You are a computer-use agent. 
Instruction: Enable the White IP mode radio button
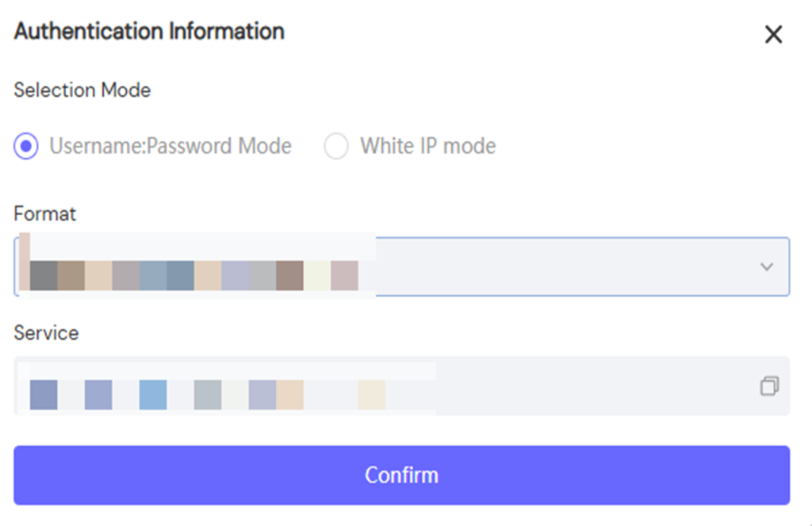(x=336, y=146)
